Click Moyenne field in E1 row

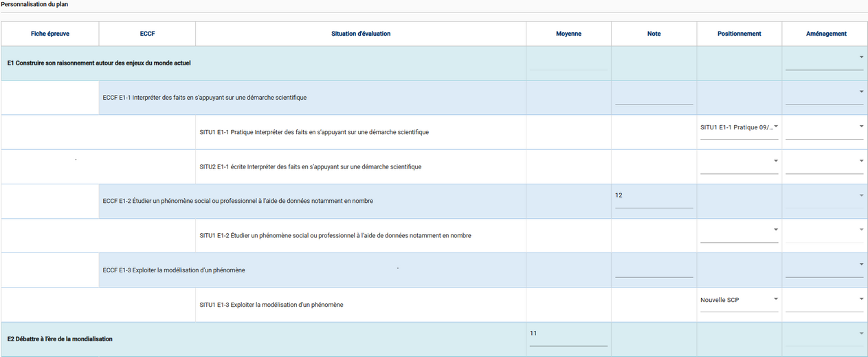[x=568, y=63]
